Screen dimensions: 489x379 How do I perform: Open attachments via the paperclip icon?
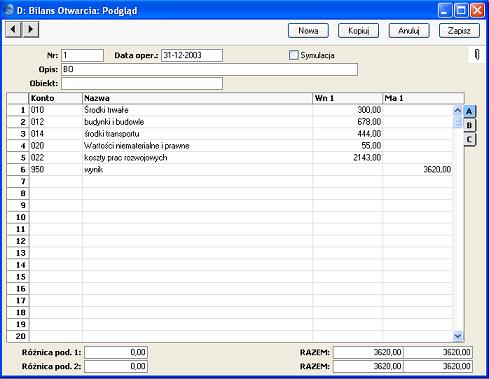pos(477,55)
